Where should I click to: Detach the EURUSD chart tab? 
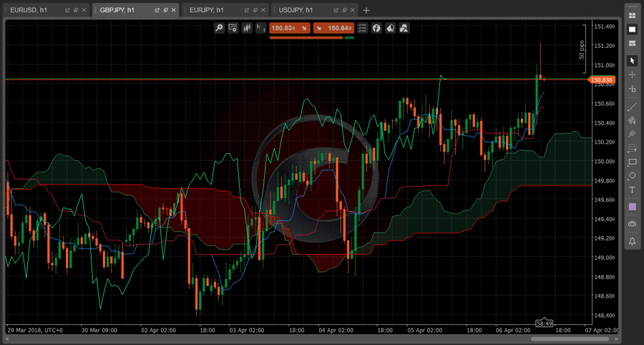coord(67,10)
